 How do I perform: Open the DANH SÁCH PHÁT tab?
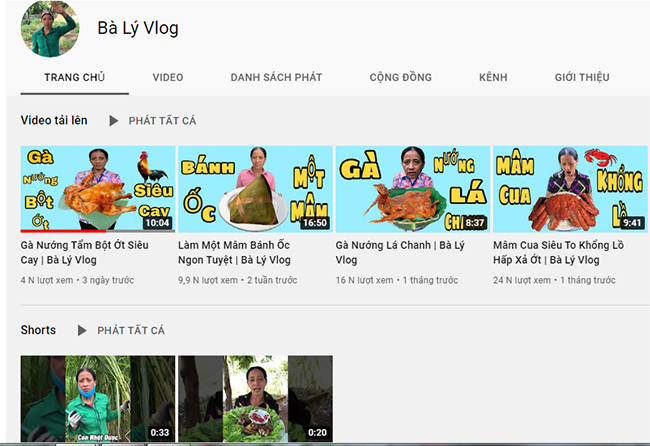tap(276, 77)
